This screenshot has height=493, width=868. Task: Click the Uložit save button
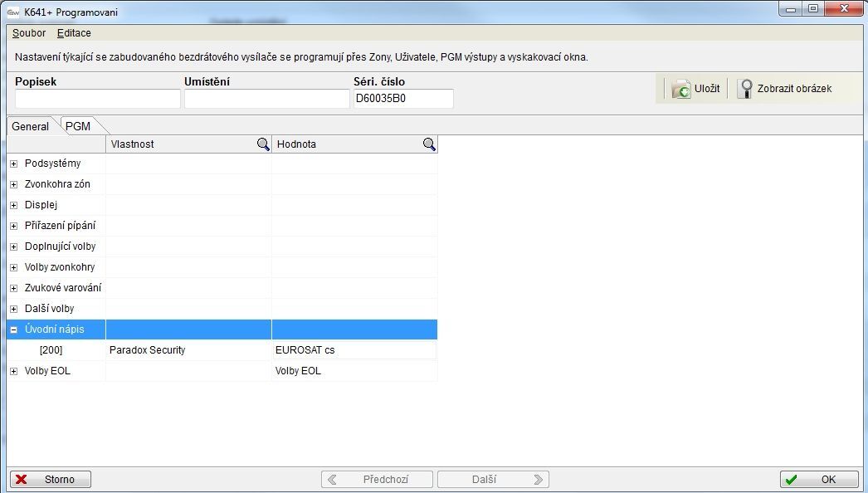coord(695,89)
